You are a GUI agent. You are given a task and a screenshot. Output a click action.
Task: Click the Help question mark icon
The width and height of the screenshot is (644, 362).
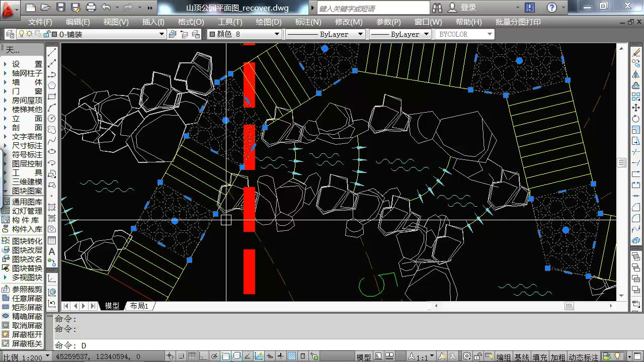click(551, 8)
